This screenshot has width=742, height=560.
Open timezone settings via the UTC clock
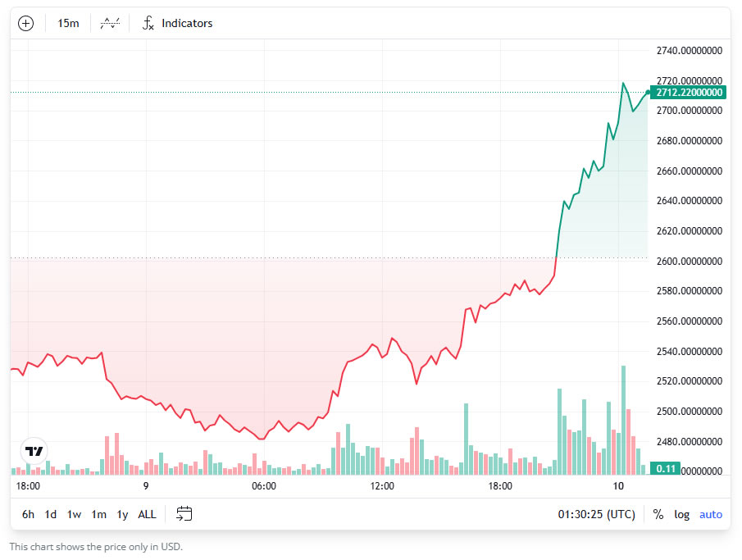[596, 514]
